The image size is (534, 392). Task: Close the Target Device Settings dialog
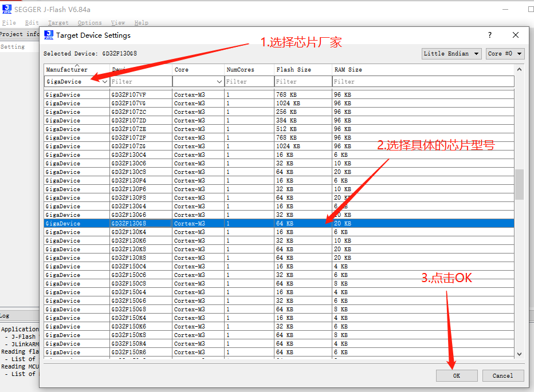click(x=516, y=35)
